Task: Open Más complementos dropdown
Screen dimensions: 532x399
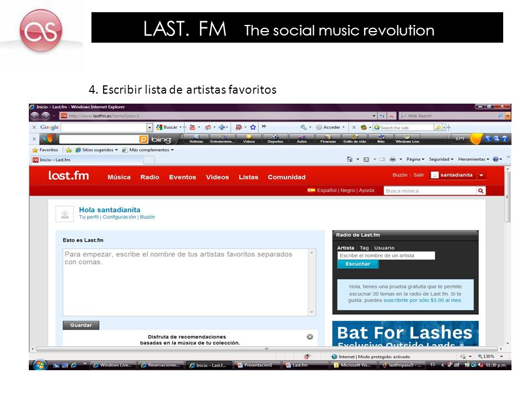Action: (148, 150)
